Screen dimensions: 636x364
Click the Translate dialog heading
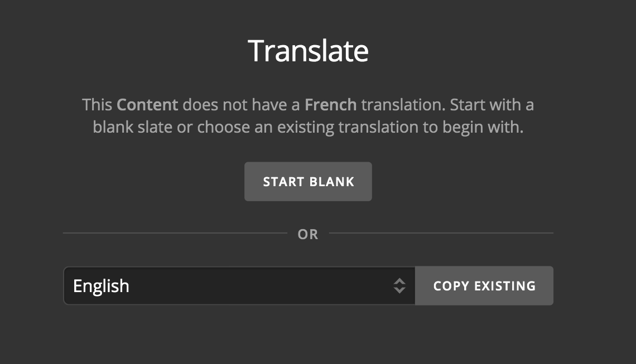(x=308, y=50)
